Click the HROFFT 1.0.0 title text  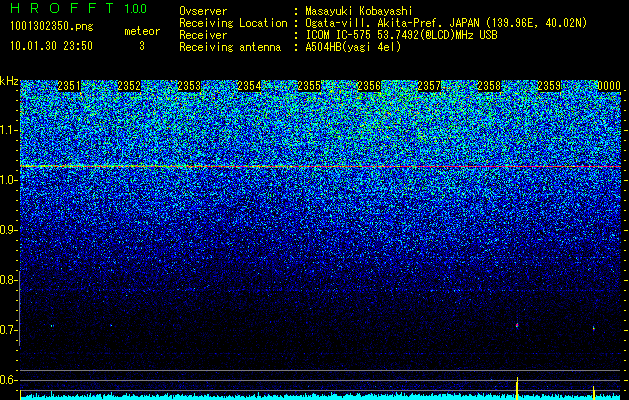tap(79, 8)
